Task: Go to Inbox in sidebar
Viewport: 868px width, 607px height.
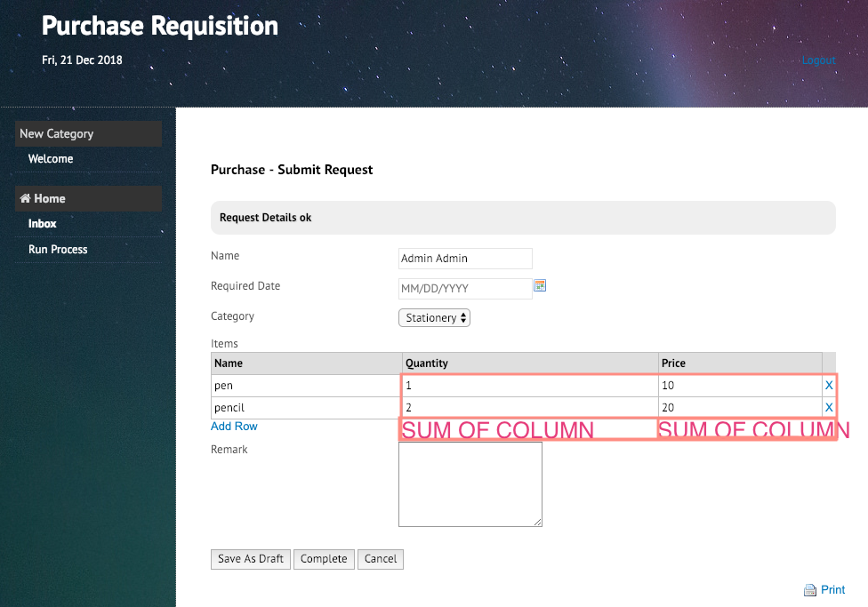Action: click(43, 224)
